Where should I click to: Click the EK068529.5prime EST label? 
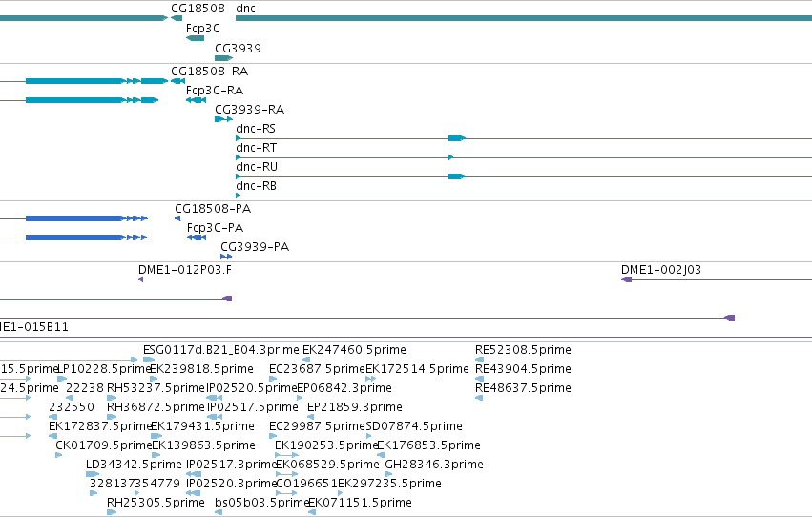(327, 465)
